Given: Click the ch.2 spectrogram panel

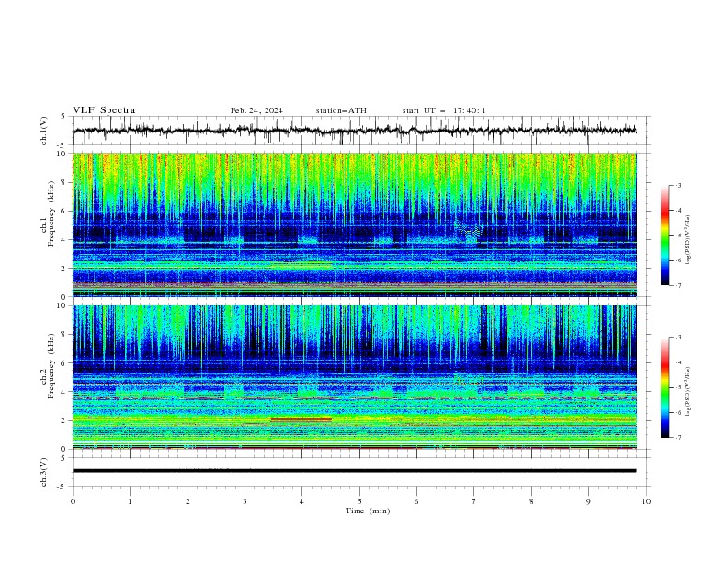Looking at the screenshot, I should [x=354, y=377].
